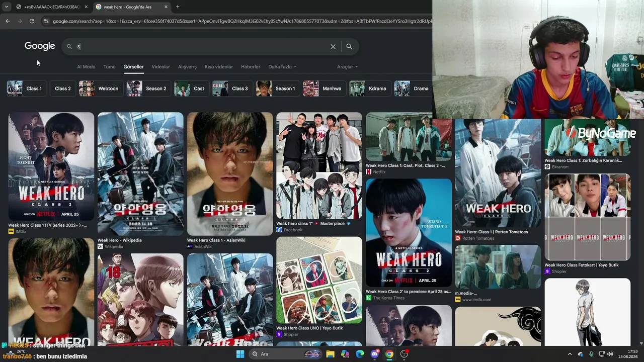Open the AsianWiki Weak Hero Class 1 poster
Screen dimensions: 644x362
(x=230, y=174)
